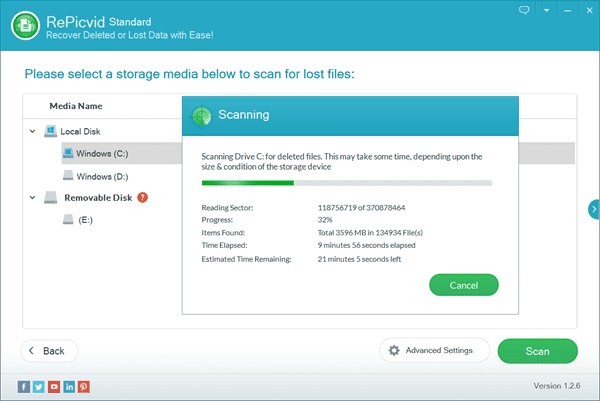Image resolution: width=600 pixels, height=401 pixels.
Task: Go Back to the previous screen
Action: (x=49, y=351)
